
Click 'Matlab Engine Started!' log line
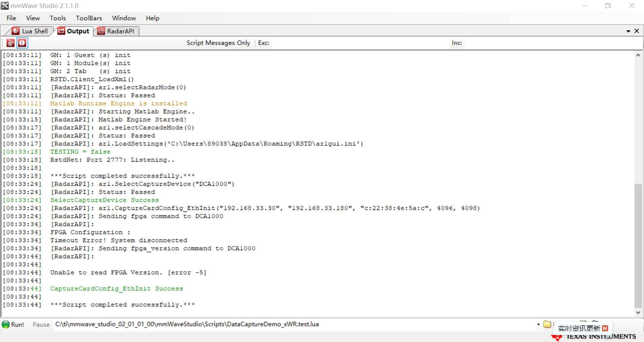coord(118,120)
